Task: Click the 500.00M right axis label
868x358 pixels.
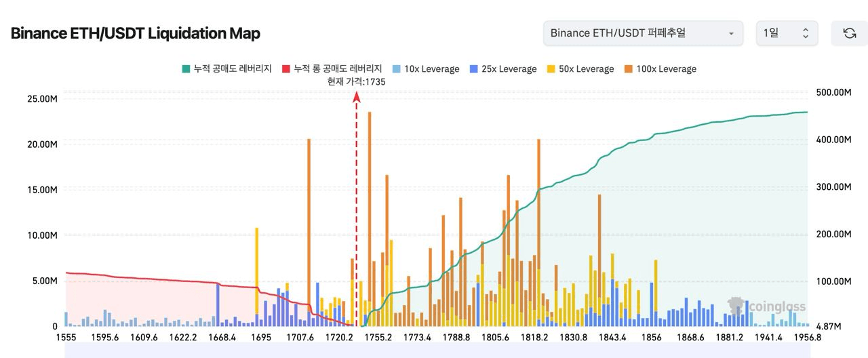Action: (x=833, y=92)
